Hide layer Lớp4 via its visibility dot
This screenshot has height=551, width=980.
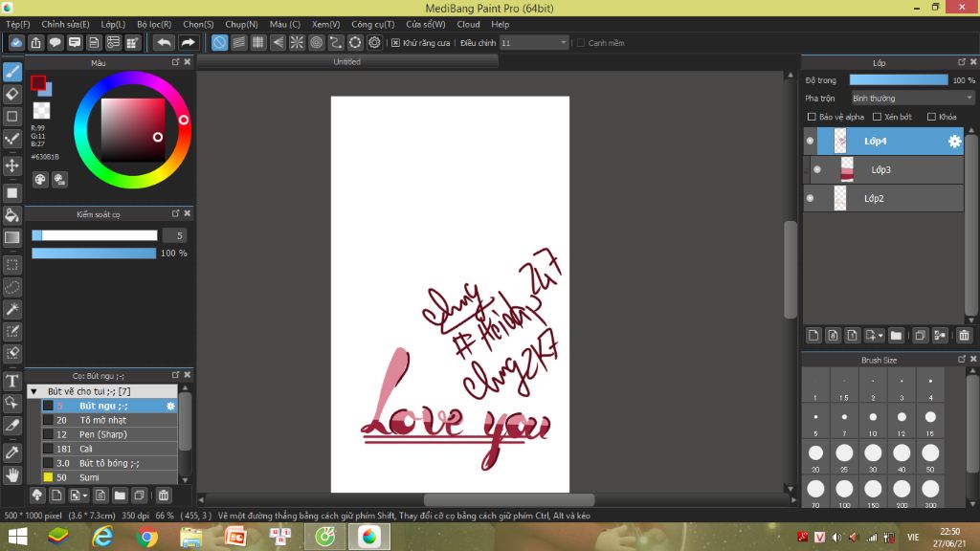tap(810, 142)
